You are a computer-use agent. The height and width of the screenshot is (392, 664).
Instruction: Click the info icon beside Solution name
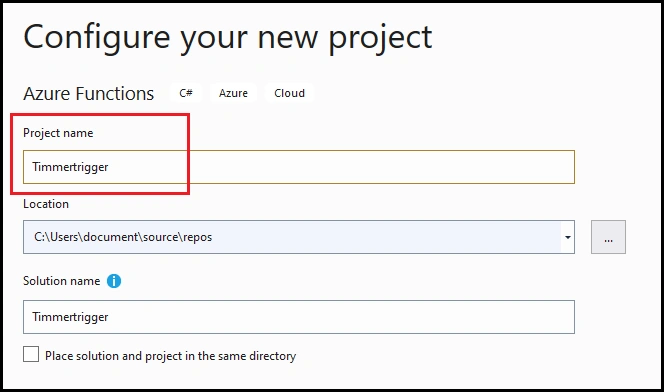click(x=113, y=281)
